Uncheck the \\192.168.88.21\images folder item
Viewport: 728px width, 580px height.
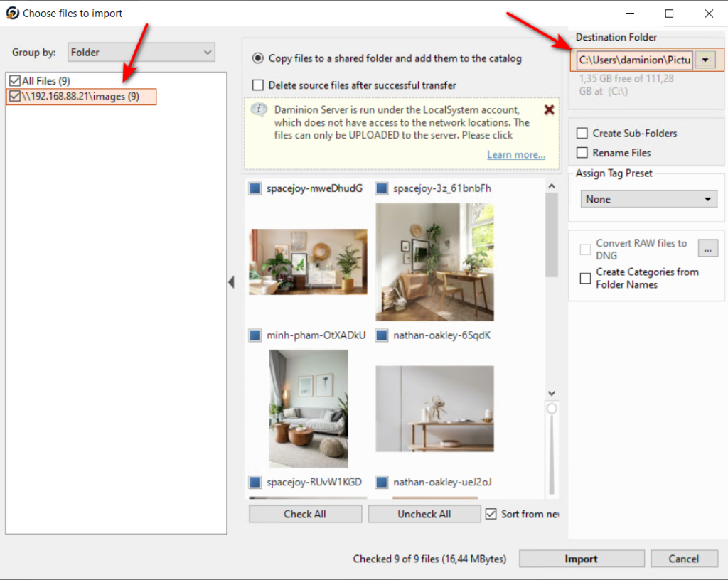(x=14, y=96)
